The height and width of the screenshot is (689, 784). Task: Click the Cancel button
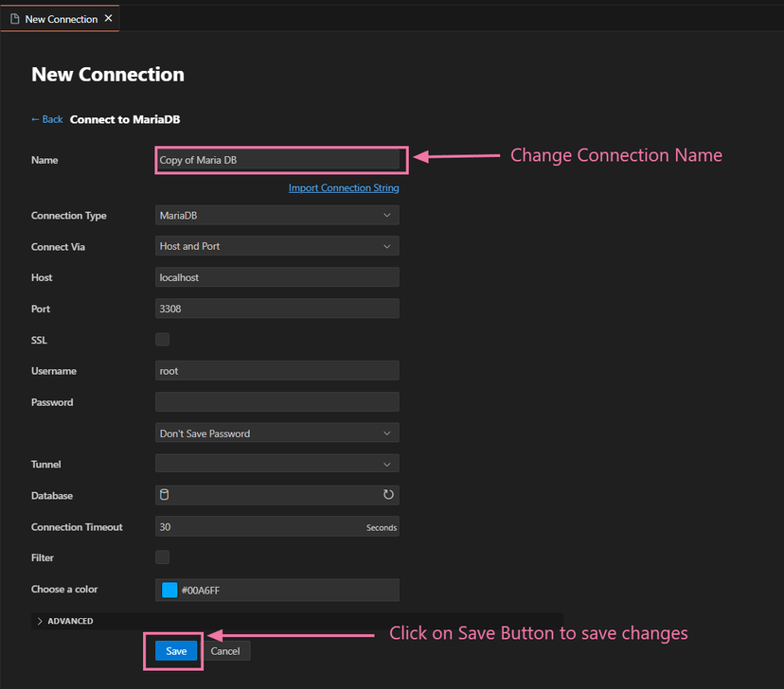pos(225,651)
